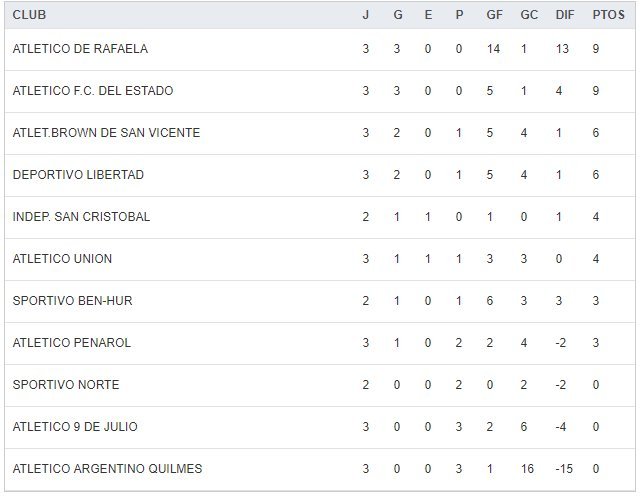Click the ATLETICO UNION team name

point(62,259)
